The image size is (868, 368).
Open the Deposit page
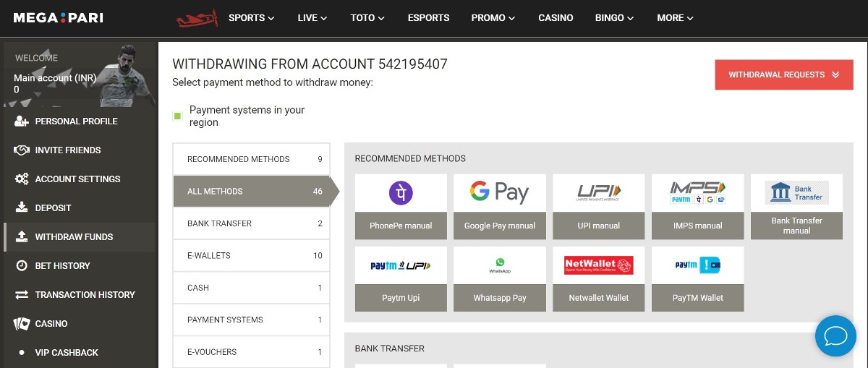[54, 208]
